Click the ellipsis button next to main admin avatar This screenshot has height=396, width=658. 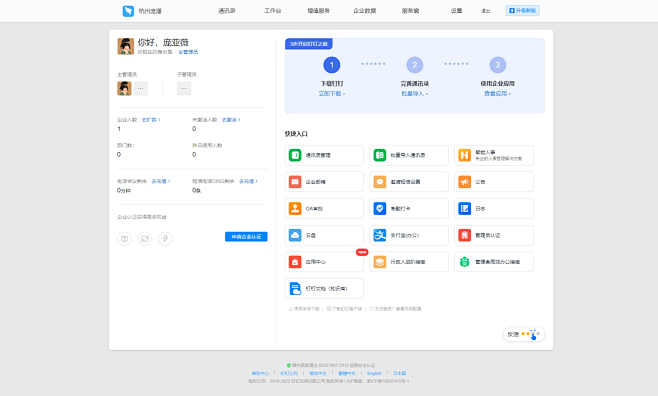141,89
